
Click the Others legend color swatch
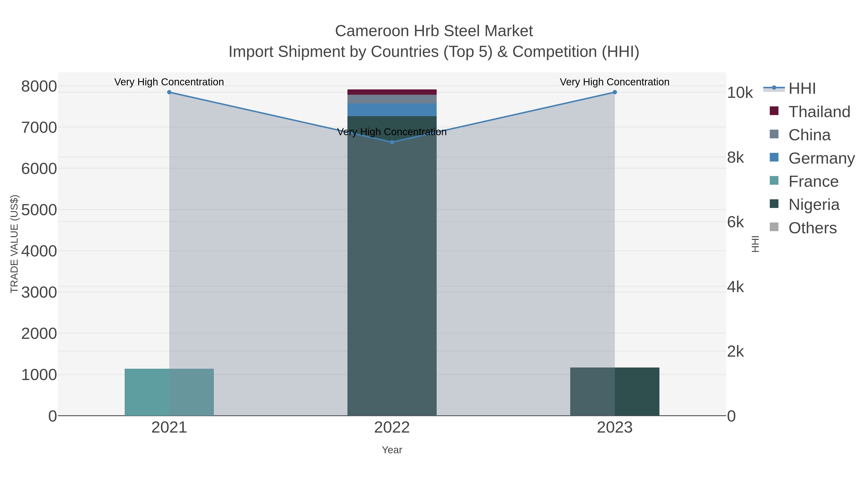tap(774, 227)
